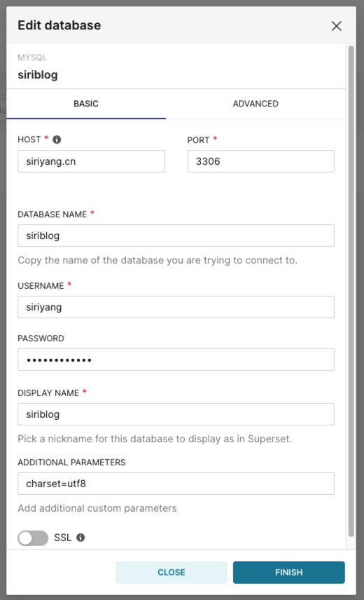Focus the HOST field containing siriyang.cn
The height and width of the screenshot is (600, 364).
pos(91,161)
